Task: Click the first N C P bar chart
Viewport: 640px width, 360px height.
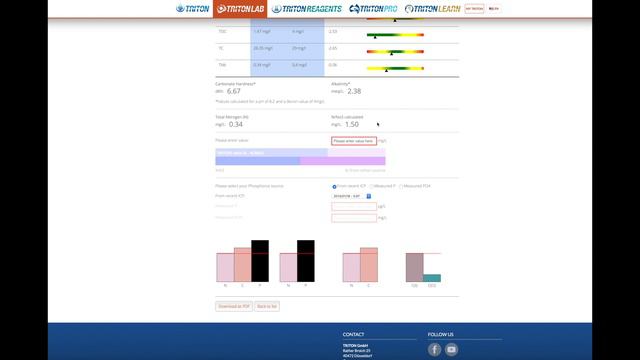Action: click(x=242, y=261)
